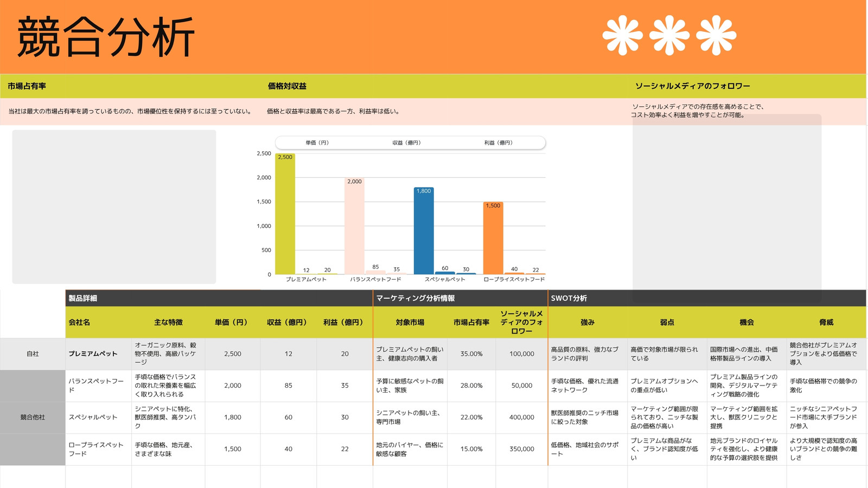Image resolution: width=868 pixels, height=488 pixels.
Task: Select the 28.00% market share cell
Action: coord(471,386)
